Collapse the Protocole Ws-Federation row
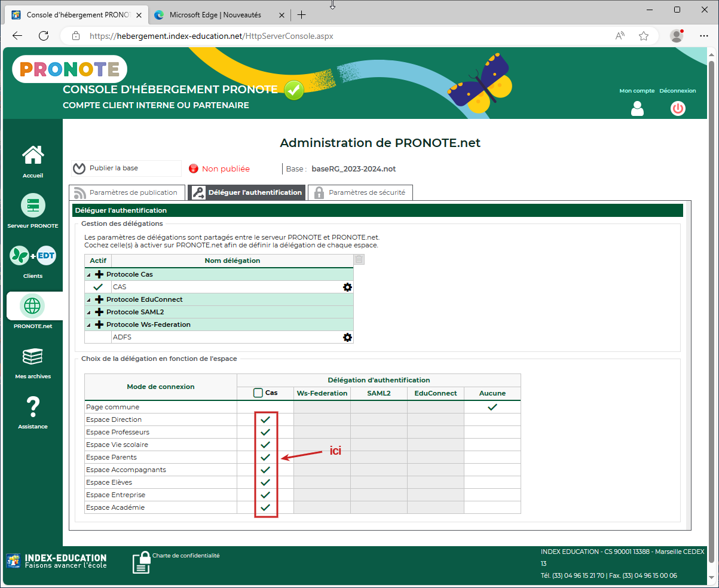The height and width of the screenshot is (588, 719). (x=88, y=324)
